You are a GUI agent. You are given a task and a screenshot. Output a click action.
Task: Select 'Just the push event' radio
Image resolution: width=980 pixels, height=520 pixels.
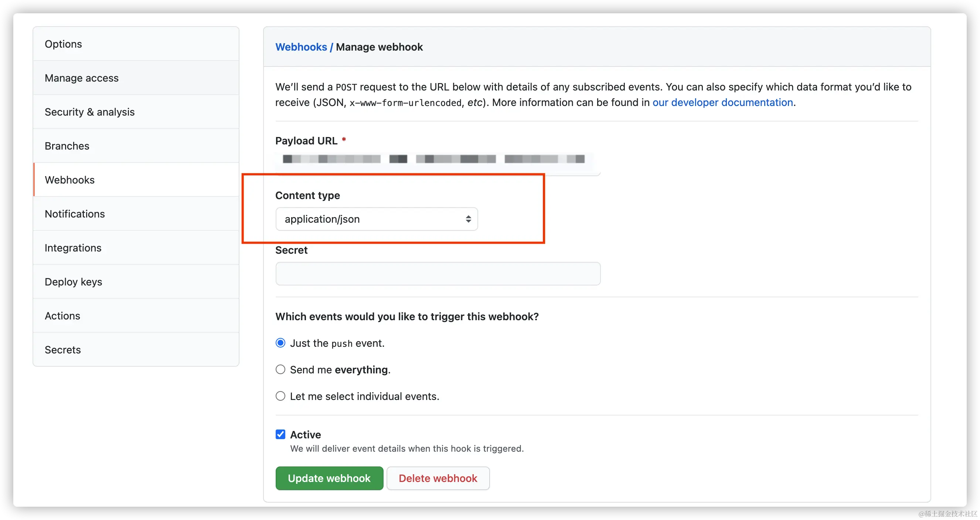(280, 343)
